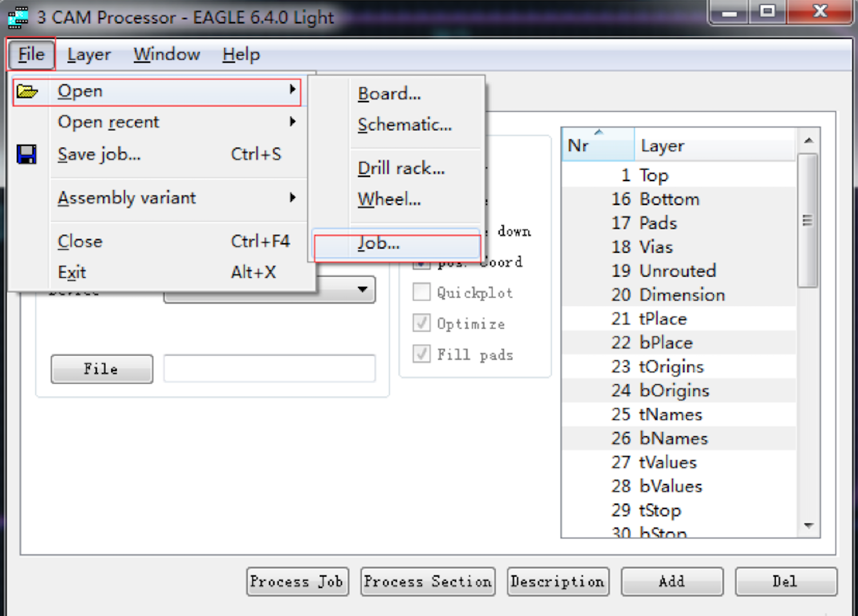Click the Layer column header
The image size is (858, 616).
[715, 145]
